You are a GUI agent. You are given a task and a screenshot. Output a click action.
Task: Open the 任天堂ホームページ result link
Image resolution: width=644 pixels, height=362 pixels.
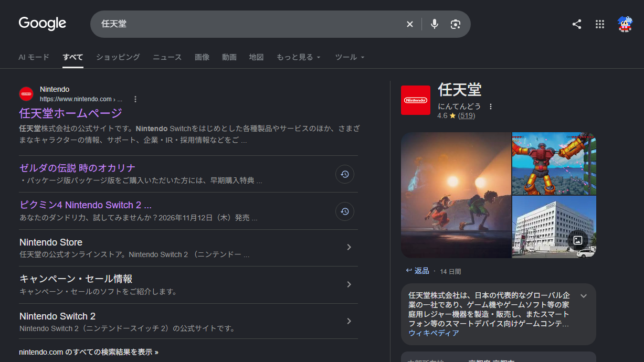[x=71, y=113]
